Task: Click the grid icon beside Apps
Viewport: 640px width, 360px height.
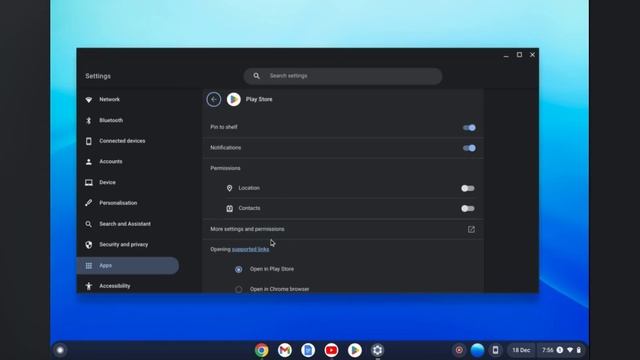Action: click(x=89, y=266)
